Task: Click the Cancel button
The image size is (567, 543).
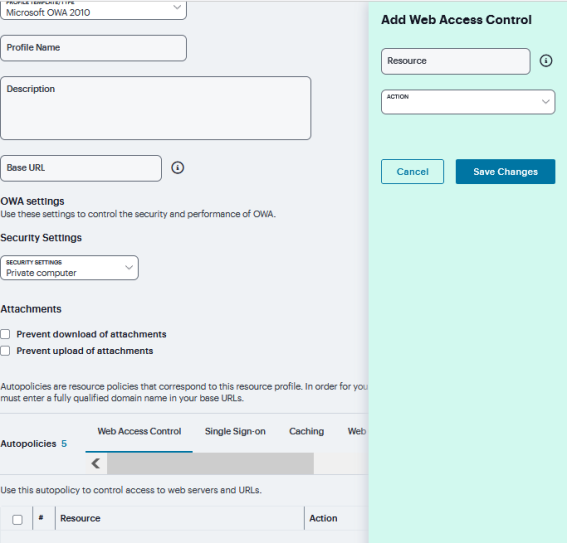Action: pyautogui.click(x=412, y=171)
